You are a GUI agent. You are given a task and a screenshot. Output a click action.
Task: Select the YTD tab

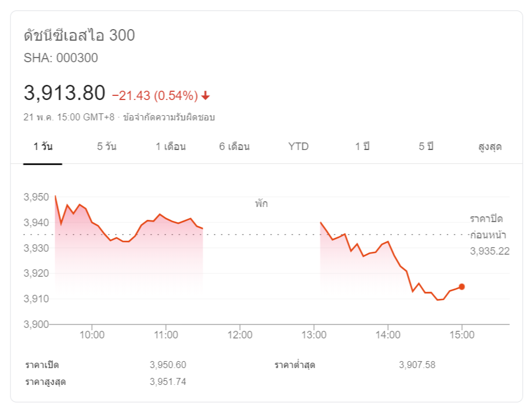pos(299,147)
